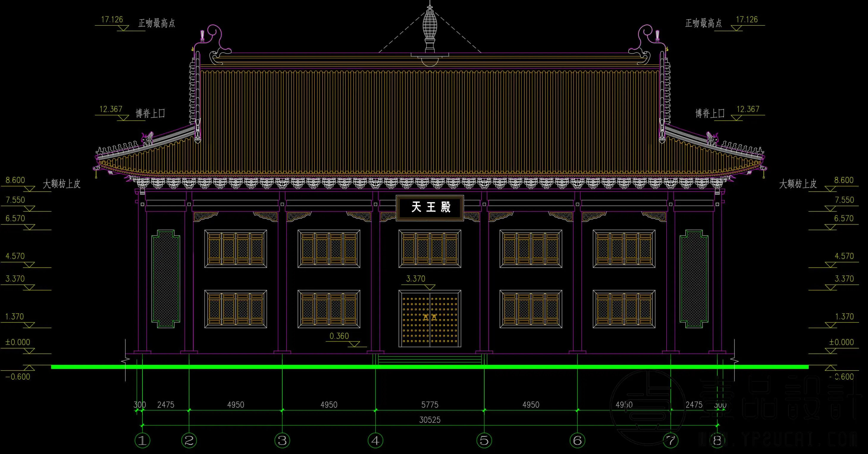Select the 3.370 elevation mark above door
The image size is (868, 454).
pyautogui.click(x=416, y=279)
